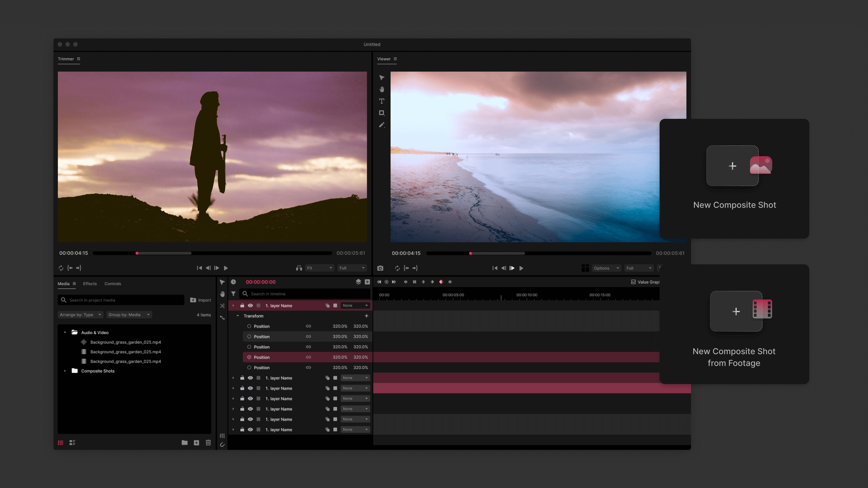The width and height of the screenshot is (868, 488).
Task: Select the timeline slice scissors tool
Action: tap(222, 306)
